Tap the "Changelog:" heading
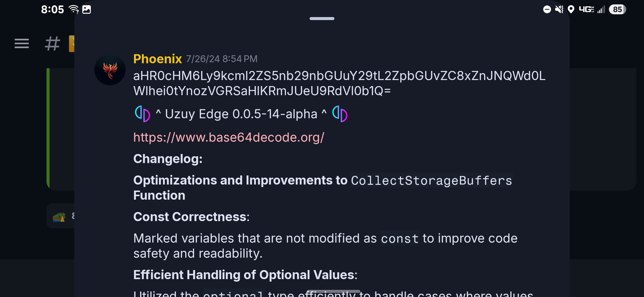644x297 pixels. coord(168,159)
